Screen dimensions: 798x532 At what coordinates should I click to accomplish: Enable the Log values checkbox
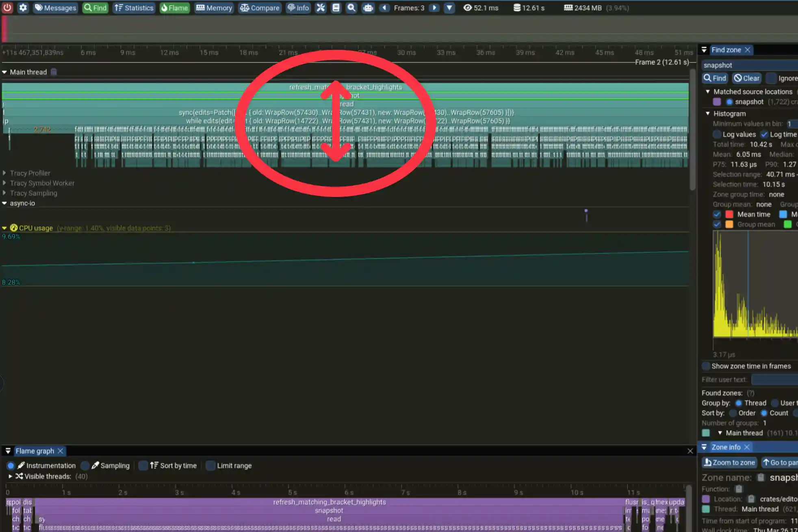click(x=717, y=134)
